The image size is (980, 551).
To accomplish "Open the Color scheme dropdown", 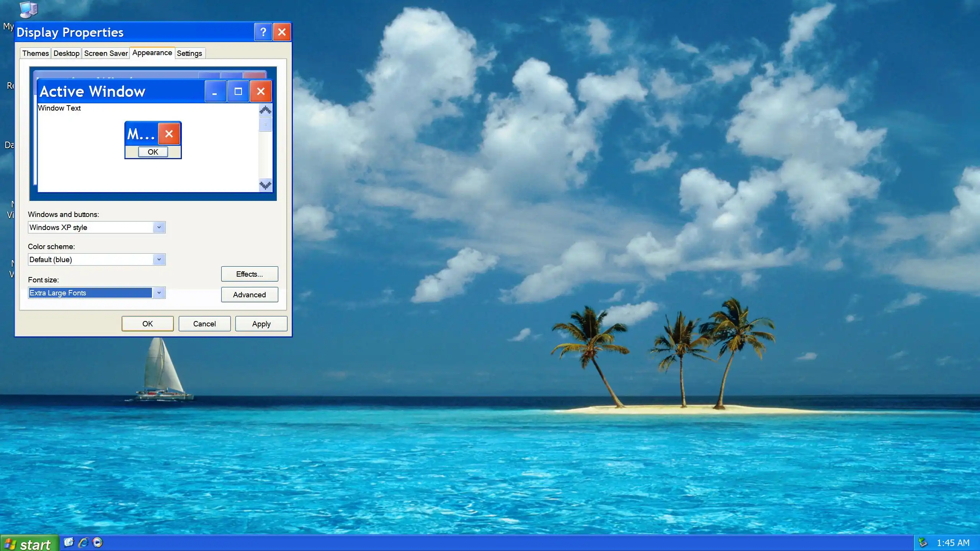I will (x=159, y=259).
